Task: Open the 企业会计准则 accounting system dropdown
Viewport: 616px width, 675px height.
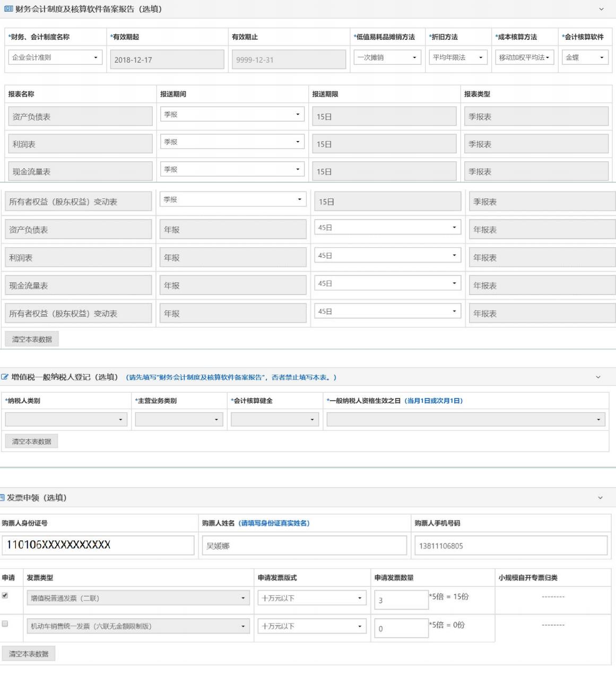Action: [x=55, y=57]
